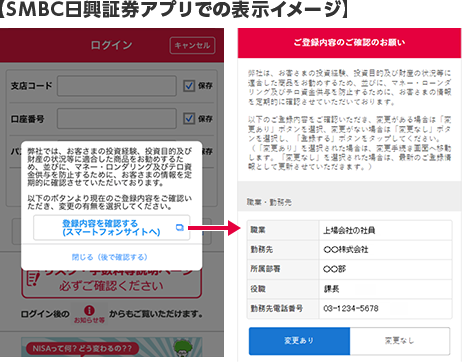Click the 役職 row label
This screenshot has height=362, width=462.
click(x=258, y=289)
